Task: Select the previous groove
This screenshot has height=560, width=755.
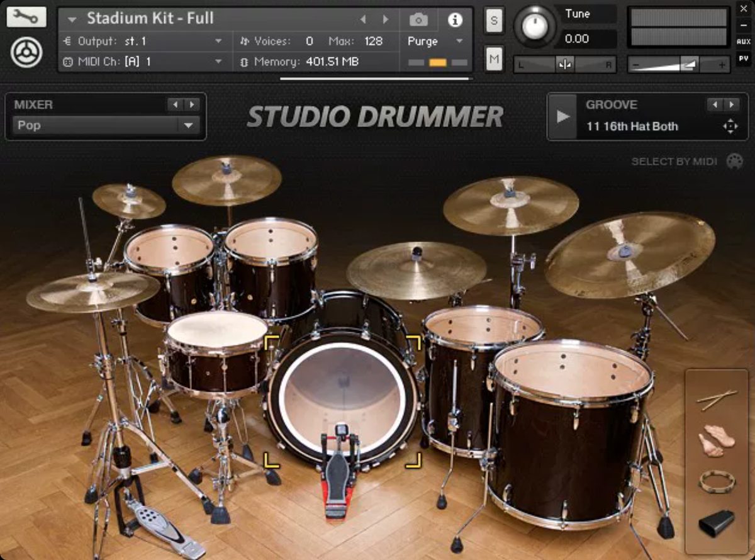Action: click(715, 104)
